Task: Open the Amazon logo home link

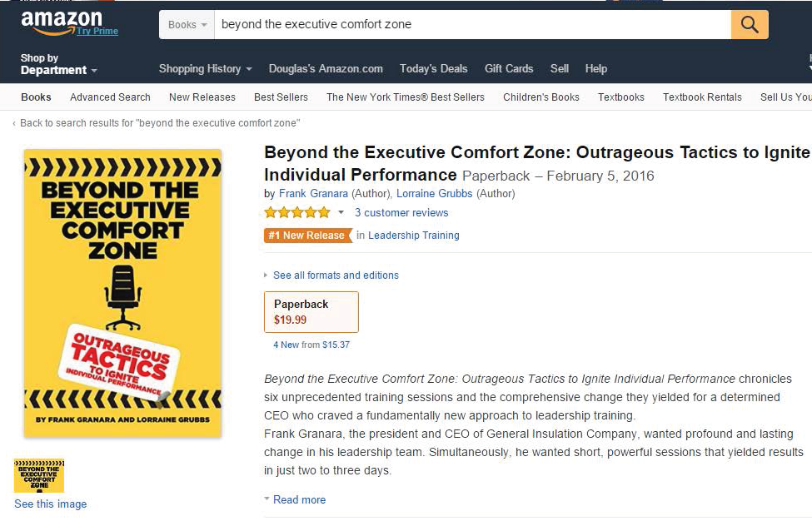Action: [62, 22]
